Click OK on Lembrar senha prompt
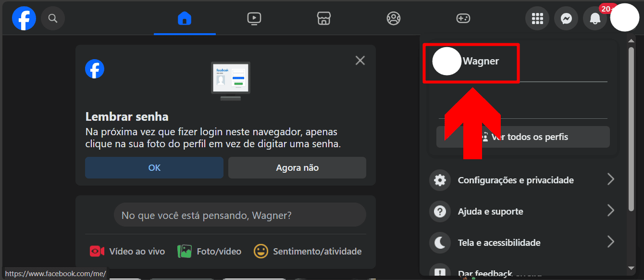644x280 pixels. (154, 168)
